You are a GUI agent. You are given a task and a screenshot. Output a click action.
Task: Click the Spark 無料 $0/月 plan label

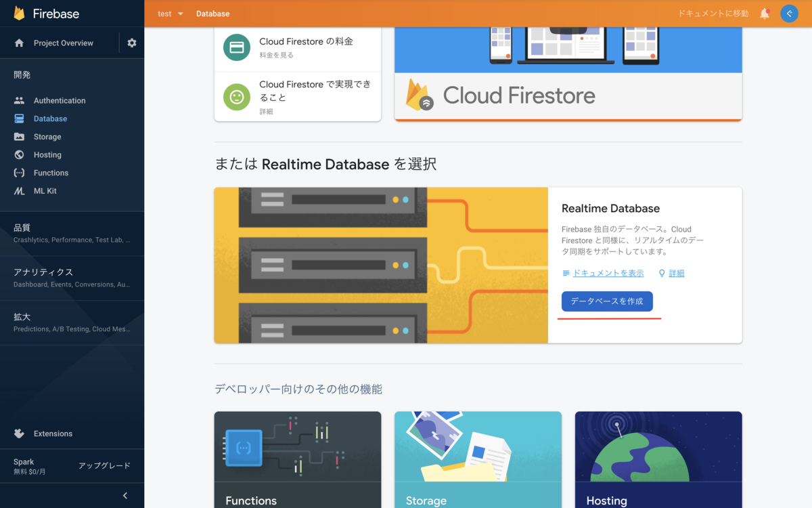click(30, 467)
